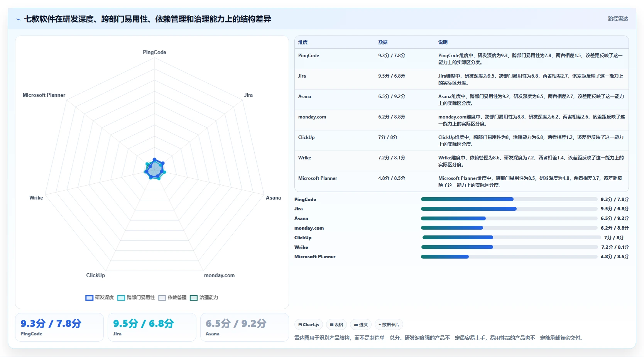Select the PingCode table row name
Screen dimensions: 644x357
click(x=309, y=56)
